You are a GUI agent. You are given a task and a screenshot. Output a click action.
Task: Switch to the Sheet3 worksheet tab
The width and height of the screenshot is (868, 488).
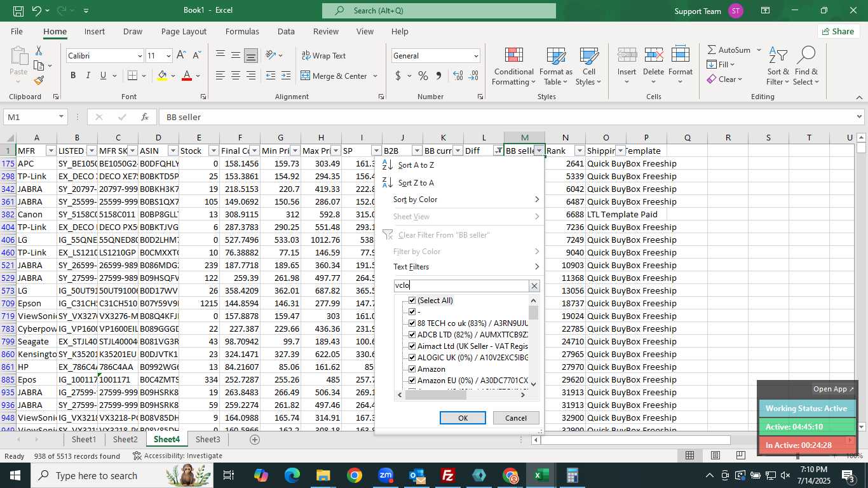[x=208, y=440]
